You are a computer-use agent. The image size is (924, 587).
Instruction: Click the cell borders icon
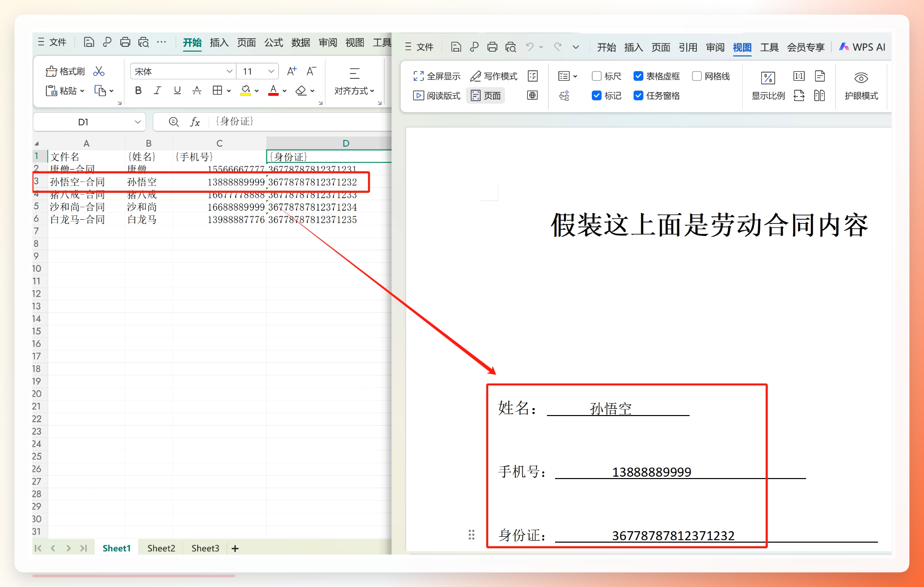tap(217, 90)
